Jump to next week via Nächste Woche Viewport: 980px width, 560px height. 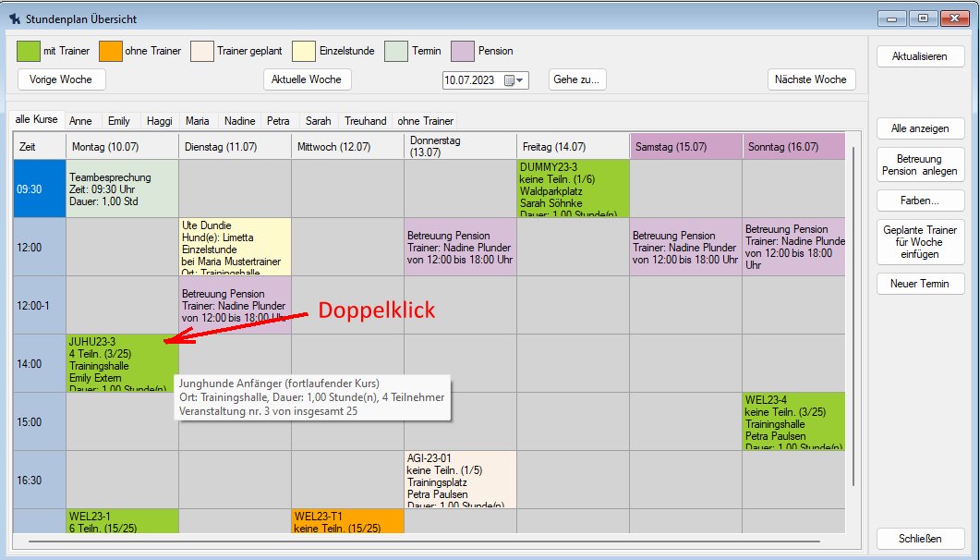[811, 79]
